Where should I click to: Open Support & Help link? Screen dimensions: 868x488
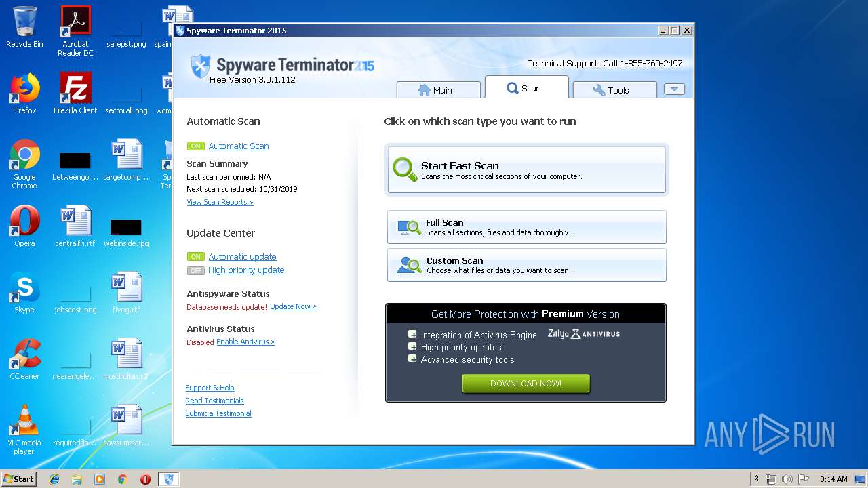[210, 388]
